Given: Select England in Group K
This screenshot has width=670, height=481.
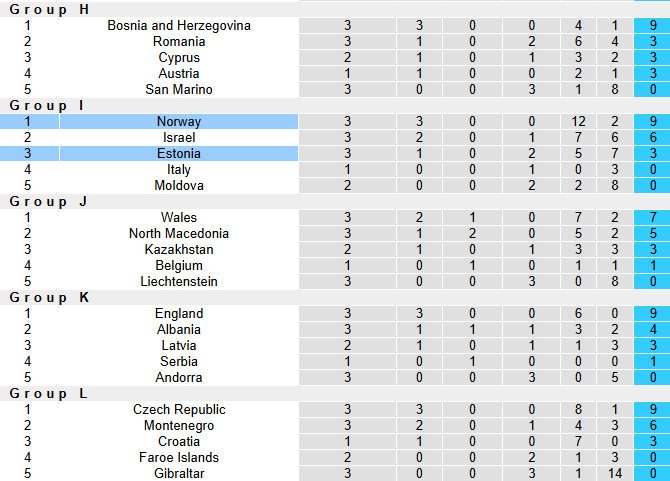Looking at the screenshot, I should pyautogui.click(x=179, y=314).
